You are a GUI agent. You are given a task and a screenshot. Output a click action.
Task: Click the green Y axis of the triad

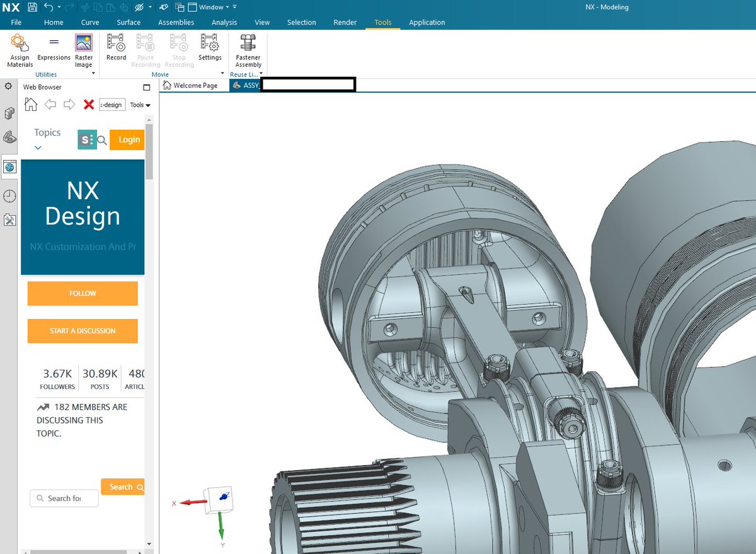(x=221, y=526)
